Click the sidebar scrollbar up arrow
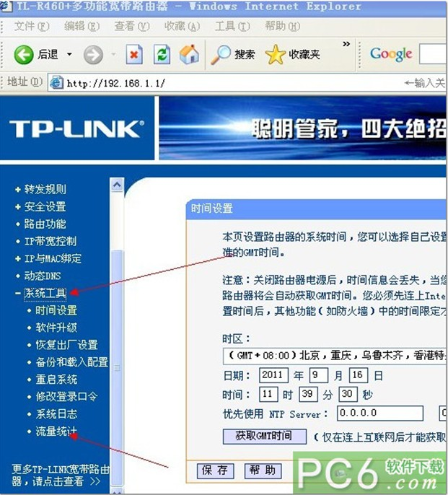The image size is (448, 495). 117,185
